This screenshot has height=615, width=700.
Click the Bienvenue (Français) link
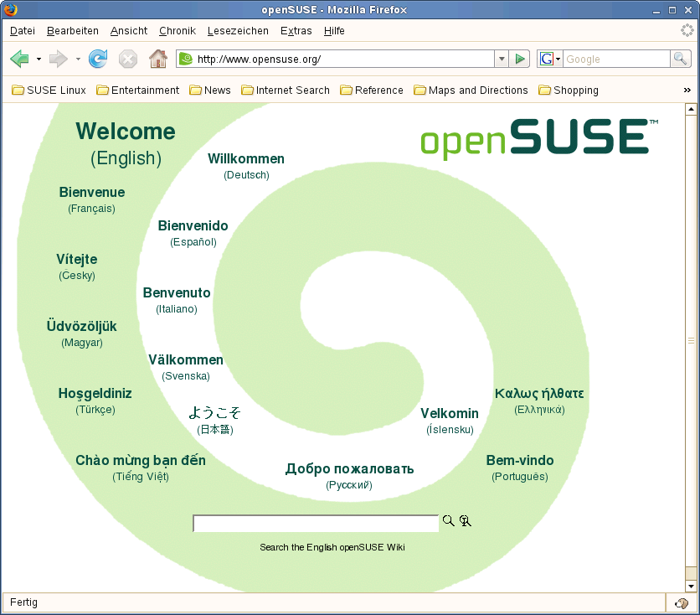(x=92, y=199)
